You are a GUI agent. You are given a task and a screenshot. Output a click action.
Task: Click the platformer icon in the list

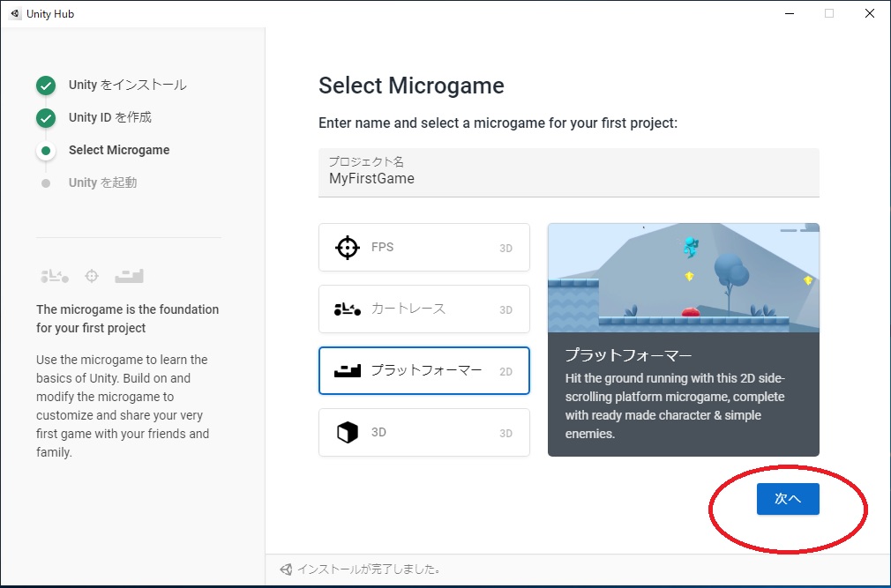click(348, 371)
